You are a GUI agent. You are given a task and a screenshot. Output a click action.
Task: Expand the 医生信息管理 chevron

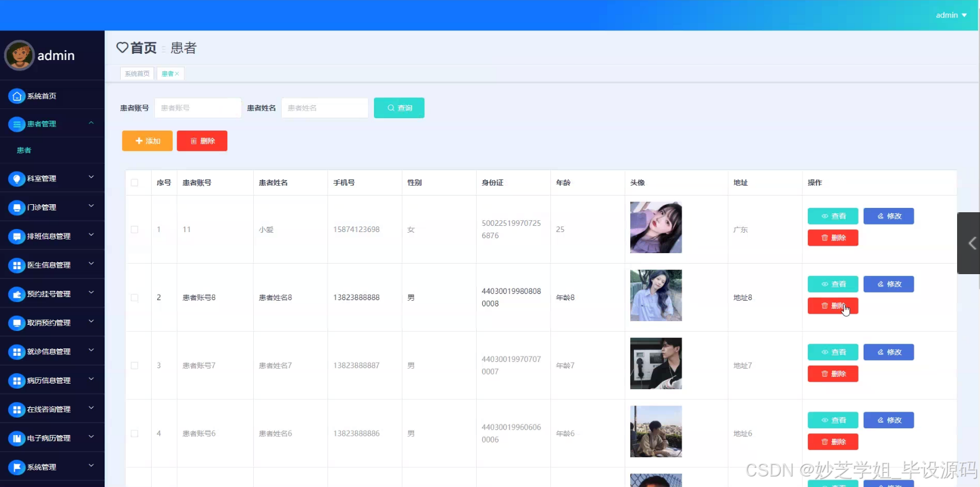[91, 264]
